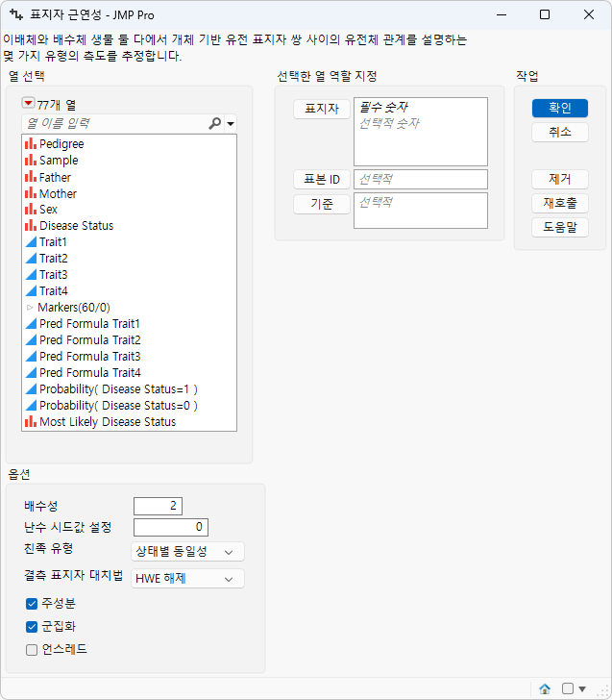The image size is (612, 700).
Task: Select the Sample column
Action: [59, 161]
